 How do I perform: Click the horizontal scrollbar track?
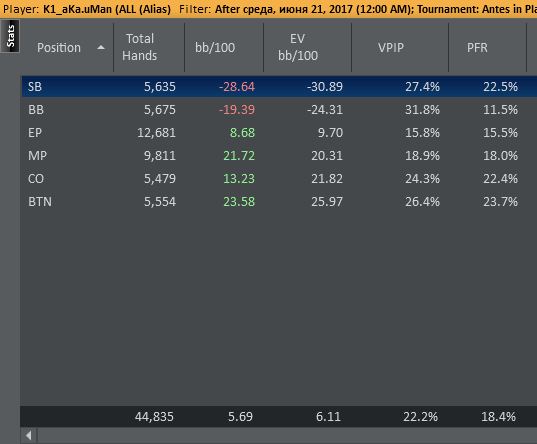pos(287,435)
